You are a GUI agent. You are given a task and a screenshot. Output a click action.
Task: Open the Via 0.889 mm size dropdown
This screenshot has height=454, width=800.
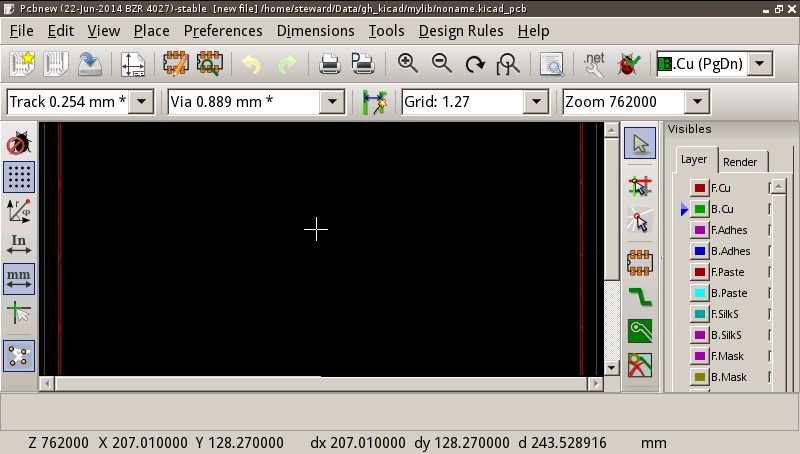point(332,102)
